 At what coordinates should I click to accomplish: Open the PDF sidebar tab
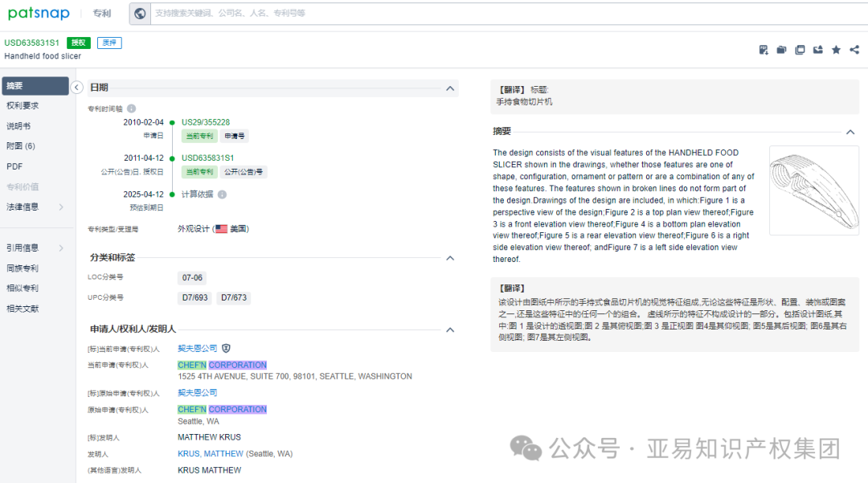coord(14,166)
